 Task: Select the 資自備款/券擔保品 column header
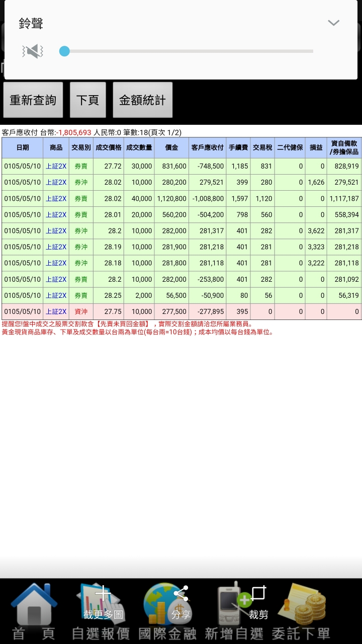[x=344, y=147]
